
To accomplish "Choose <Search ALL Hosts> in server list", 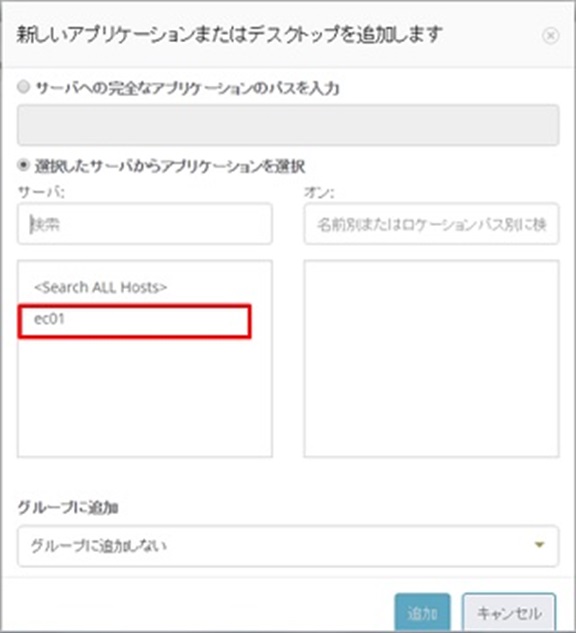I will [x=101, y=287].
